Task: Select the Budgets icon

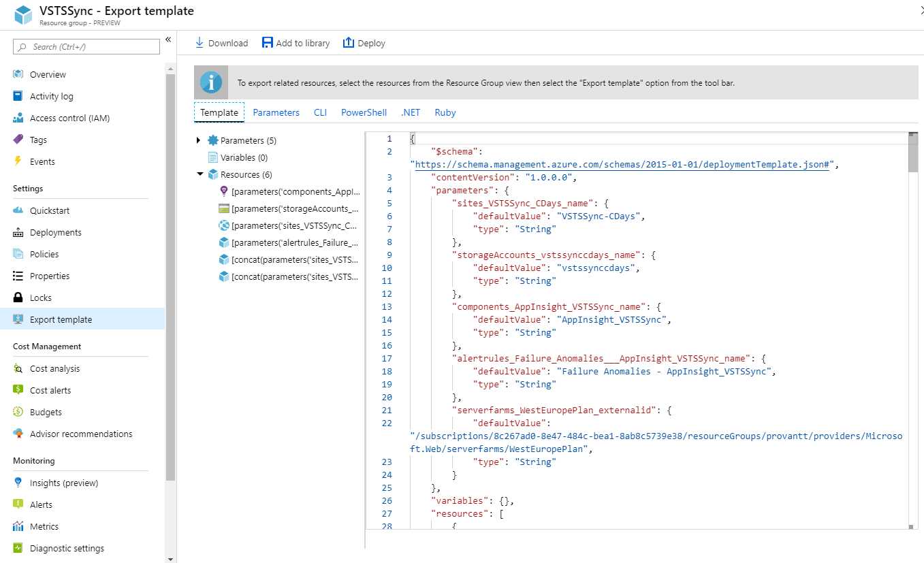Action: (x=18, y=412)
